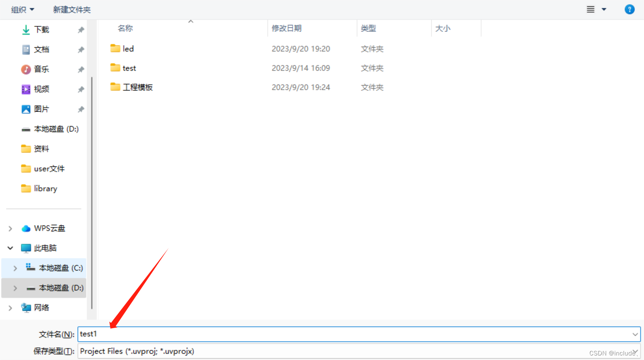This screenshot has width=644, height=360.
Task: Select 文档 documents icon in sidebar
Action: coord(26,50)
